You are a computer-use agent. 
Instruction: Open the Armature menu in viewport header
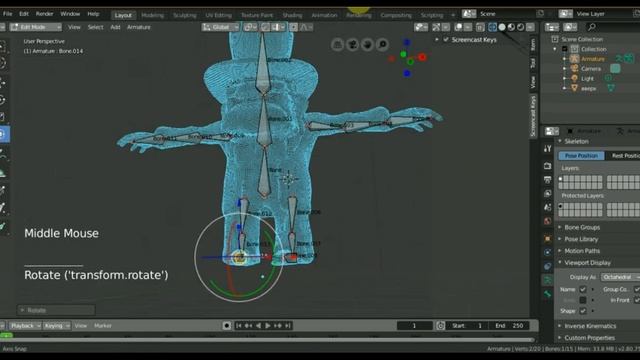point(139,27)
